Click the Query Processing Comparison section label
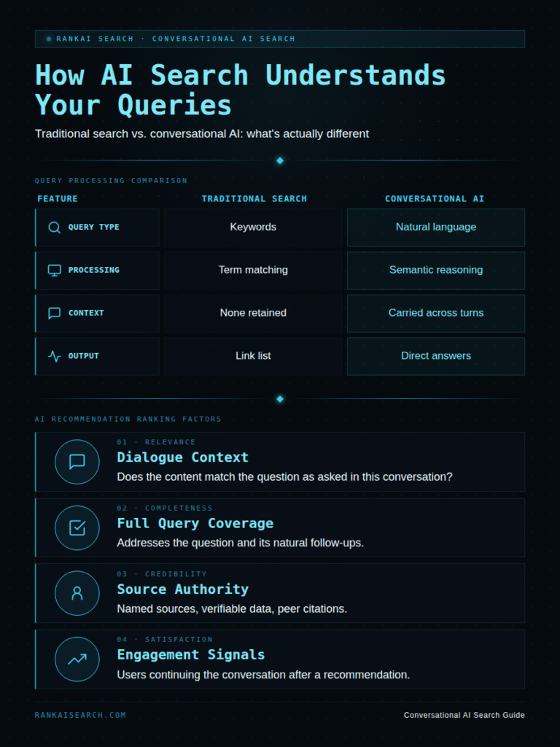Image resolution: width=560 pixels, height=747 pixels. coord(111,181)
